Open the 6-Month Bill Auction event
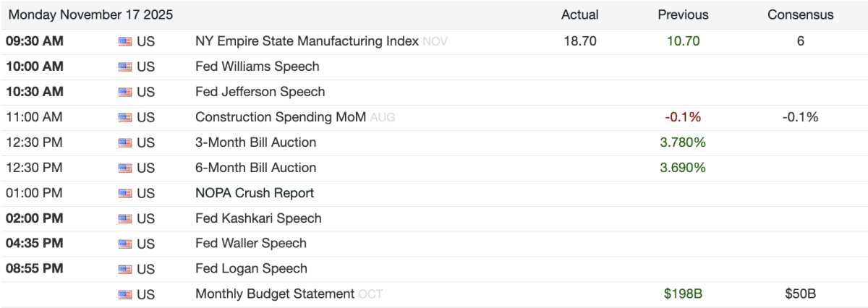 pos(255,168)
